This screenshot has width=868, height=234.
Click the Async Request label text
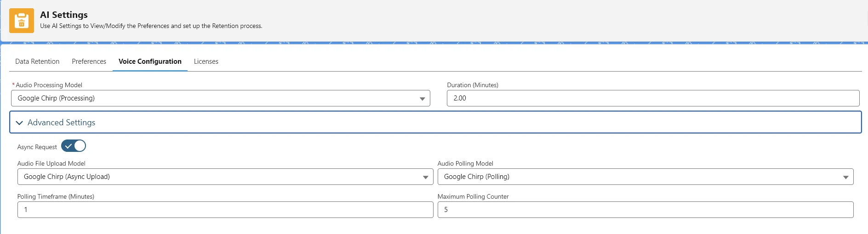point(37,147)
